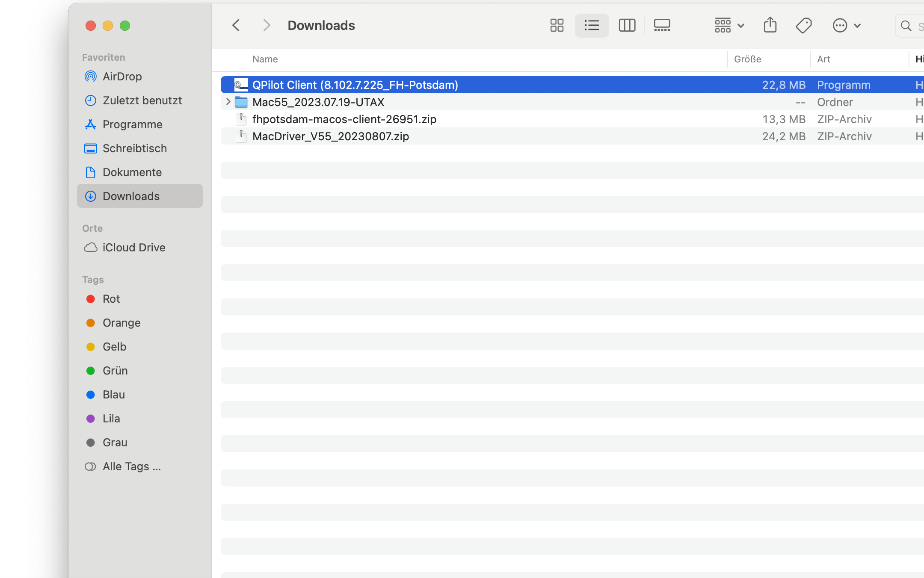Viewport: 924px width, 578px height.
Task: Click ZIP-Archiv in MacDriver row
Action: pos(844,136)
